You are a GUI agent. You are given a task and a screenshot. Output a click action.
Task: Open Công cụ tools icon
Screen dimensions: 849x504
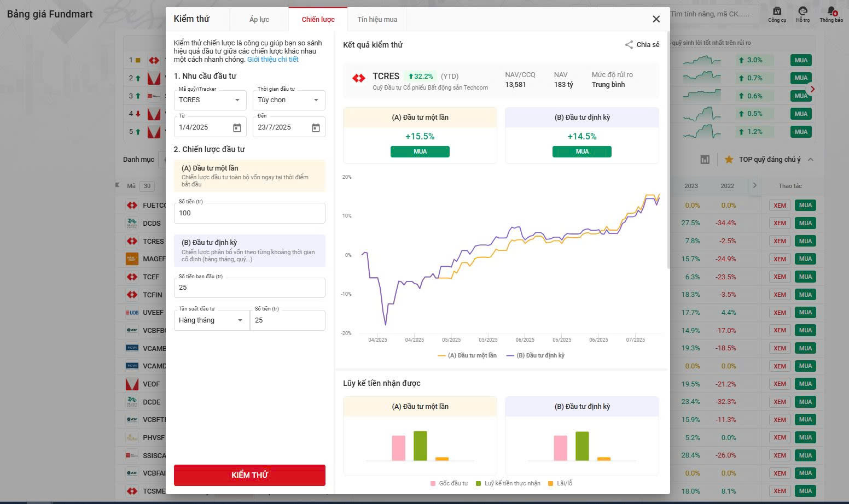(x=777, y=11)
